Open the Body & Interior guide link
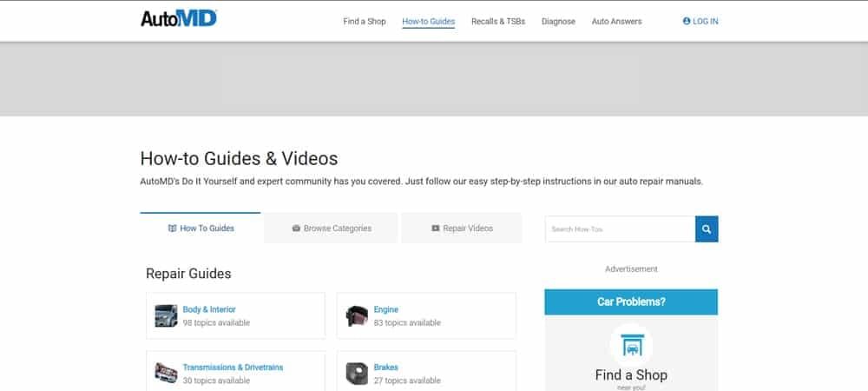Screen dimensions: 868x391 tap(209, 309)
